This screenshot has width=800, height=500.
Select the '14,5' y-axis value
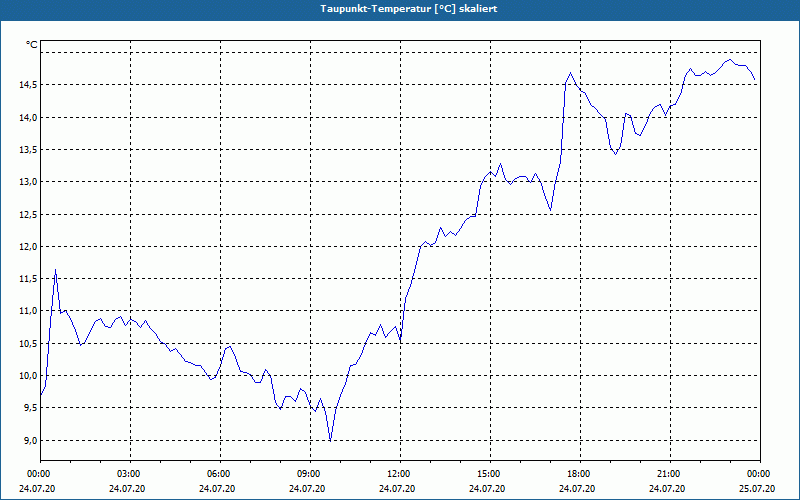click(28, 85)
